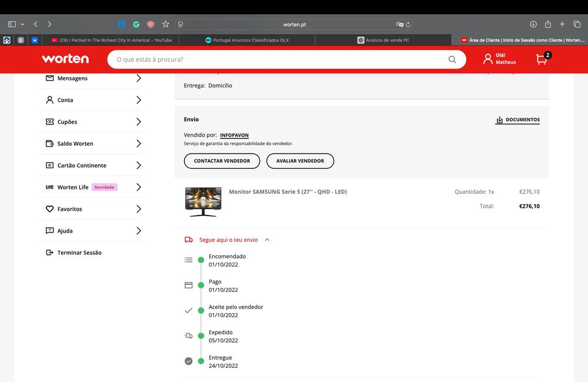Expand the Cartão Continente chevron
This screenshot has width=588, height=382.
point(138,165)
